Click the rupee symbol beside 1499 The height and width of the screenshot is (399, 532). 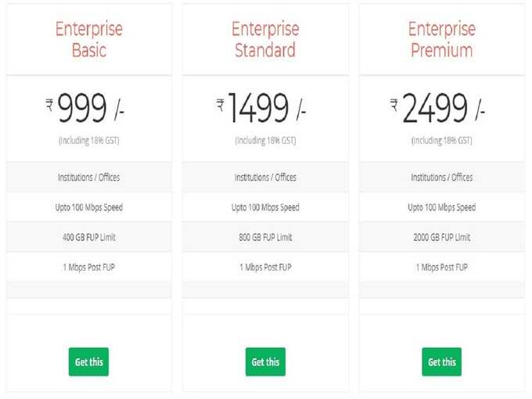click(x=221, y=105)
